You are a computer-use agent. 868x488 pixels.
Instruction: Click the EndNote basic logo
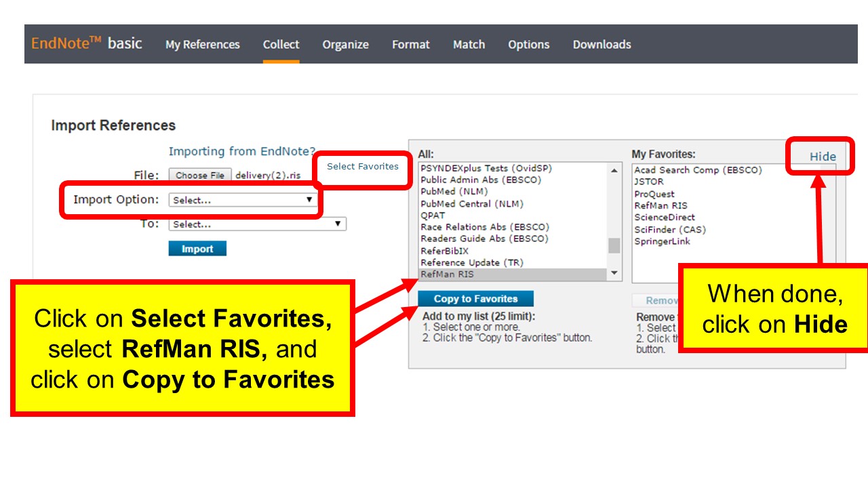[87, 43]
